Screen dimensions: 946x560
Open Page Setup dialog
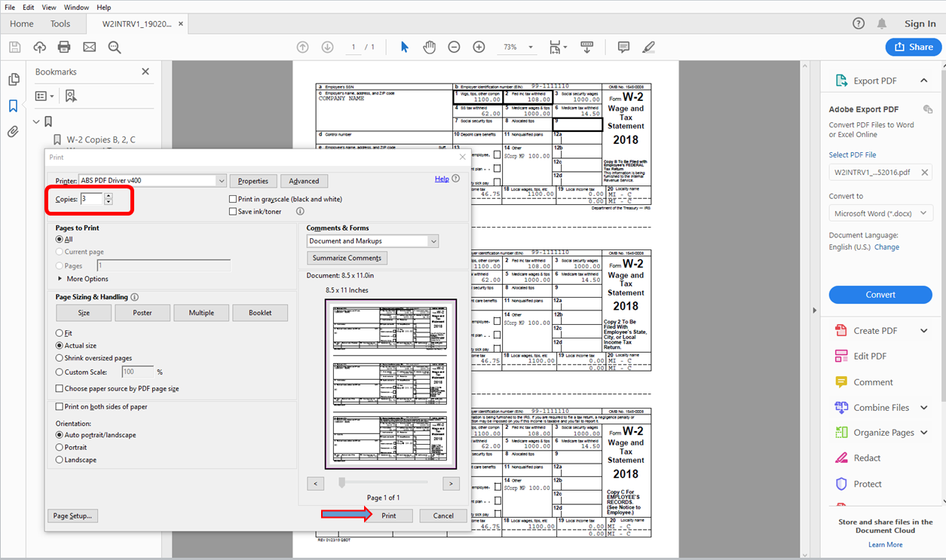coord(73,516)
